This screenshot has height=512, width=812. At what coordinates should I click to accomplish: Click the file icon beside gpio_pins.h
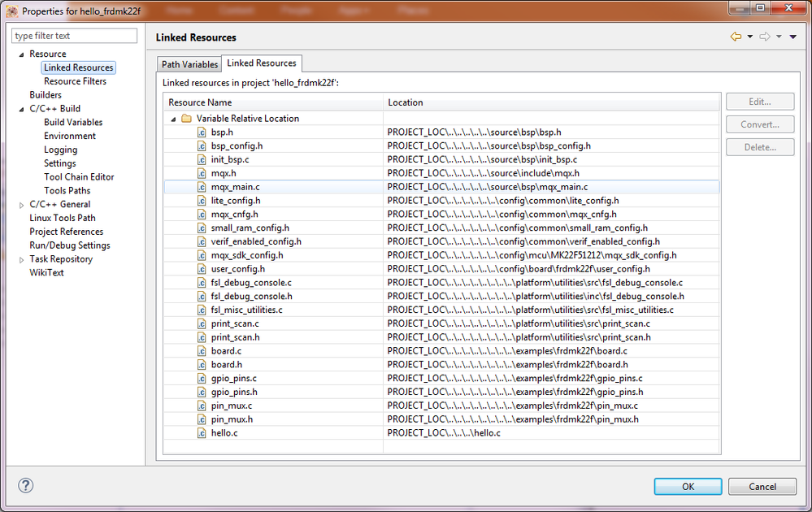click(x=202, y=392)
